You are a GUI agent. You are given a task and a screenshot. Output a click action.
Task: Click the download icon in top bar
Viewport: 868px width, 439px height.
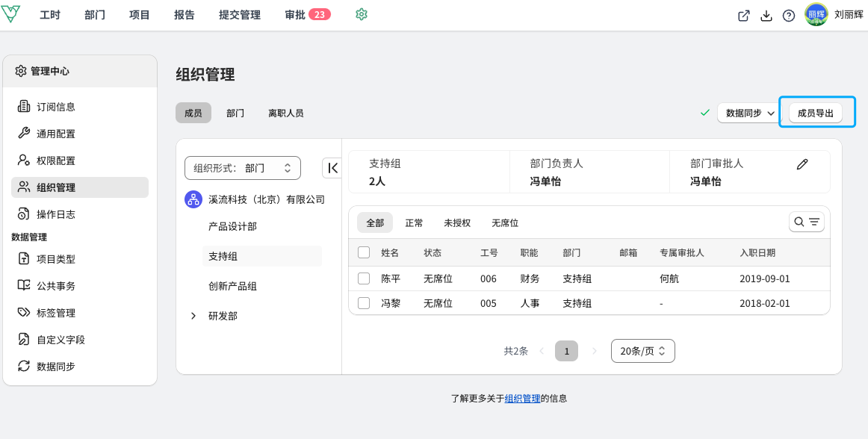(x=766, y=16)
